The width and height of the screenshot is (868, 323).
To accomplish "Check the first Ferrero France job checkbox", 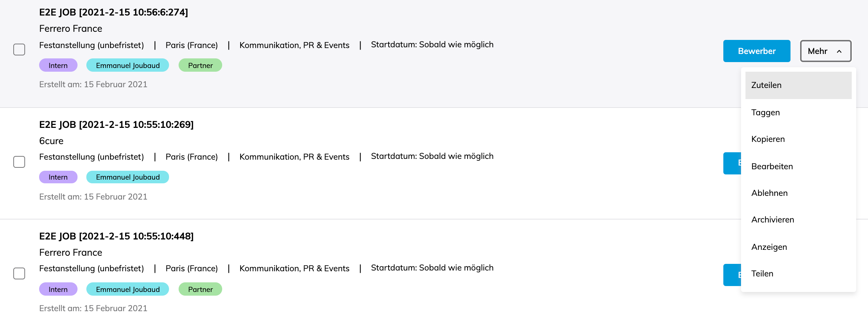I will point(19,50).
